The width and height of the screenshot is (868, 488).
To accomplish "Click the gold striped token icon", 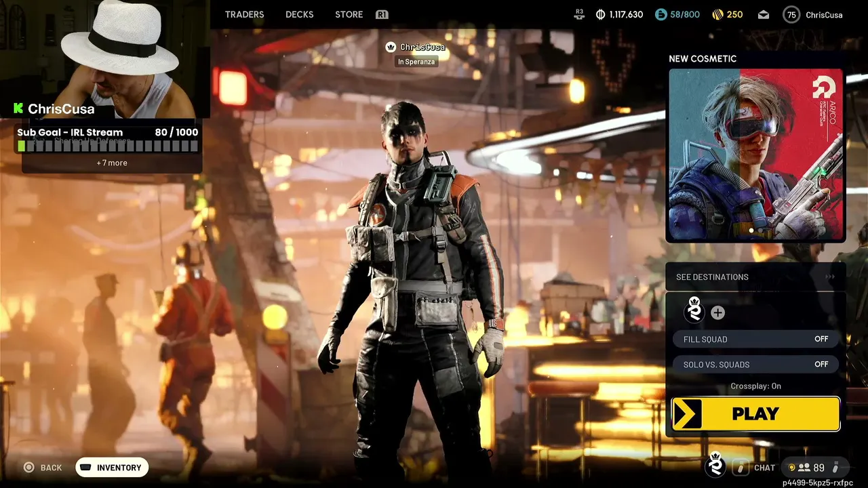I will click(x=717, y=14).
